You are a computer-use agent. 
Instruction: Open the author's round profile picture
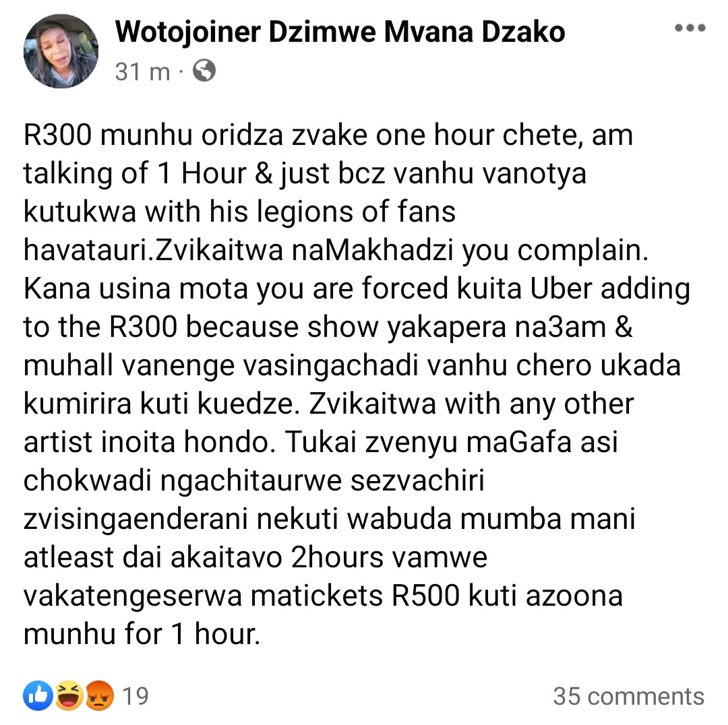click(61, 51)
